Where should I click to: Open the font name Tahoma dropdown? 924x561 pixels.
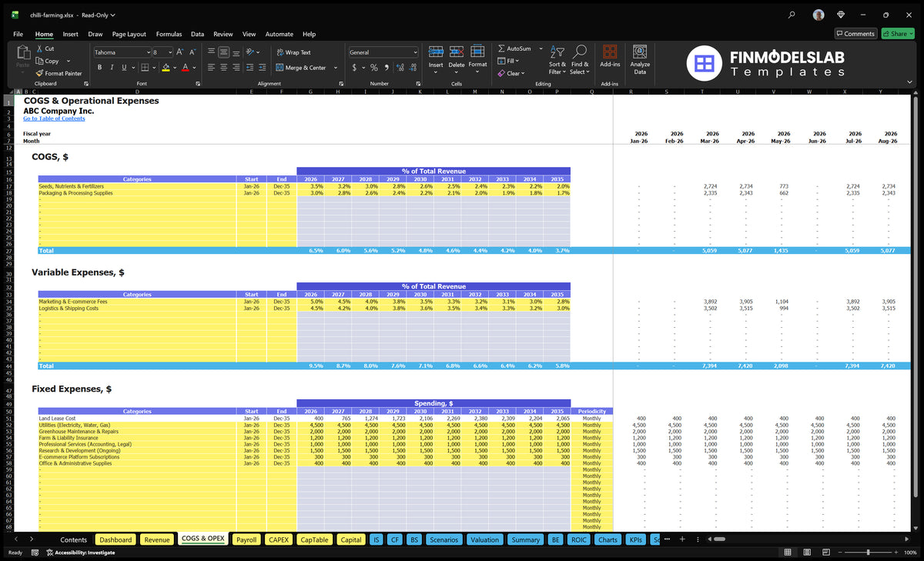tap(147, 52)
